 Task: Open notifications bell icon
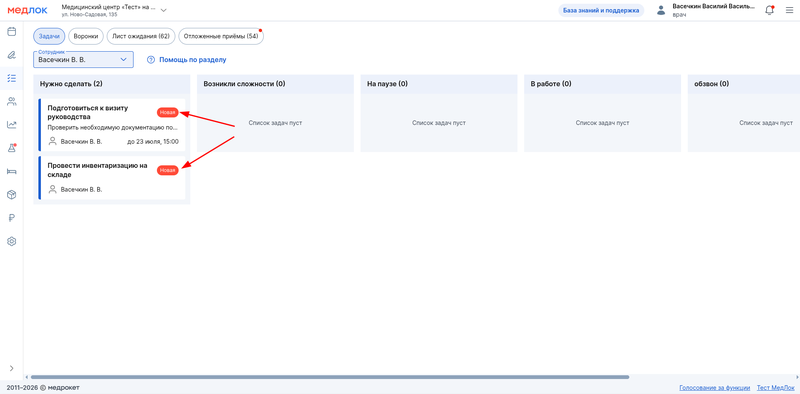[x=769, y=10]
